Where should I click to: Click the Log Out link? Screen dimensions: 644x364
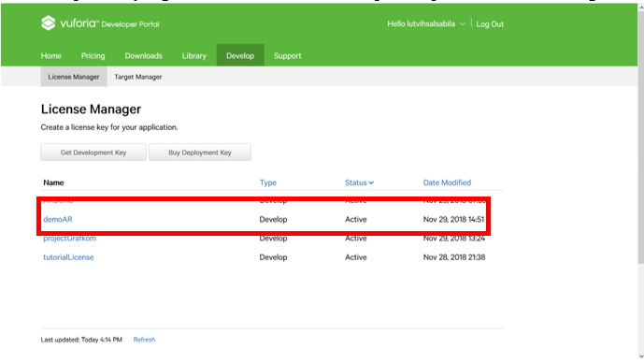[x=490, y=23]
